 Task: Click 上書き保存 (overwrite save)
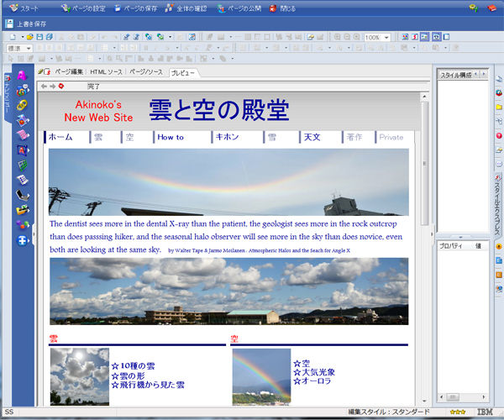pyautogui.click(x=26, y=24)
